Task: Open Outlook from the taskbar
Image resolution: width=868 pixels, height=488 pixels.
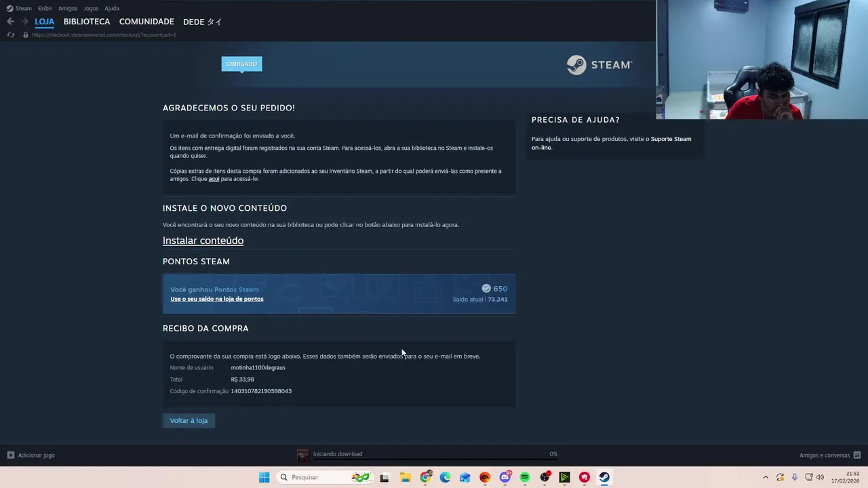Action: (x=465, y=477)
